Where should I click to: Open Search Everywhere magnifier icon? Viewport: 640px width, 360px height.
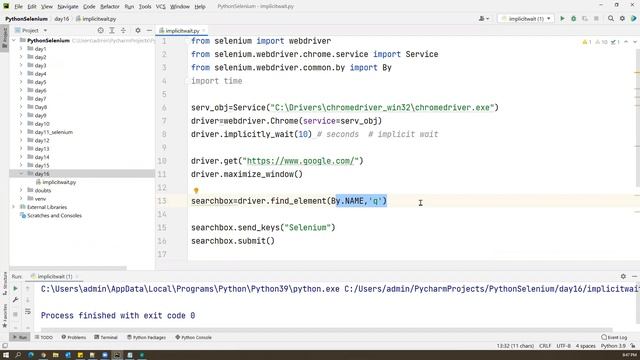[611, 18]
